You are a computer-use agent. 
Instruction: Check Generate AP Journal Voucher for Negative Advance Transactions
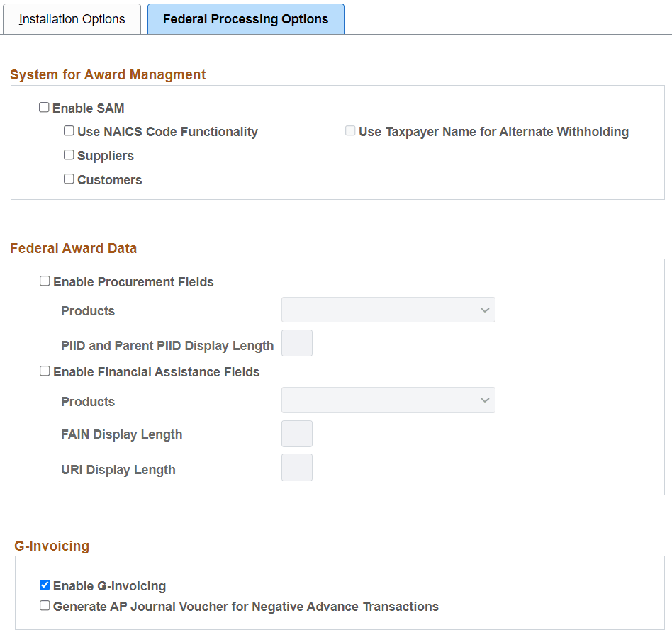[x=45, y=605]
